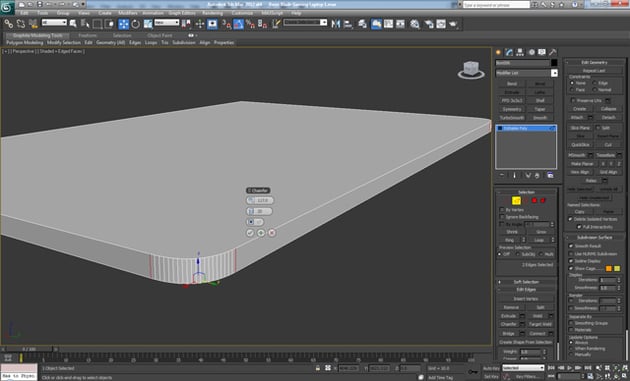Switch to the Create command panel
630x381 pixels.
(x=499, y=52)
